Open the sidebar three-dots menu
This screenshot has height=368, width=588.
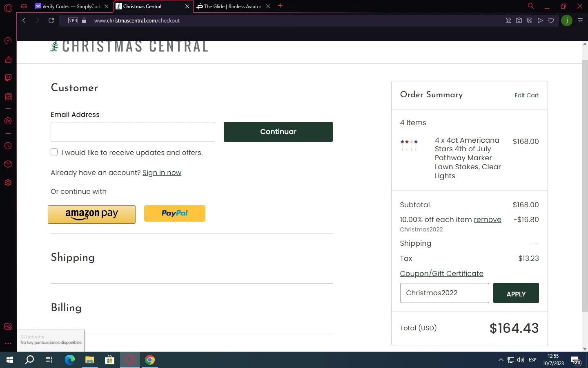pos(8,343)
